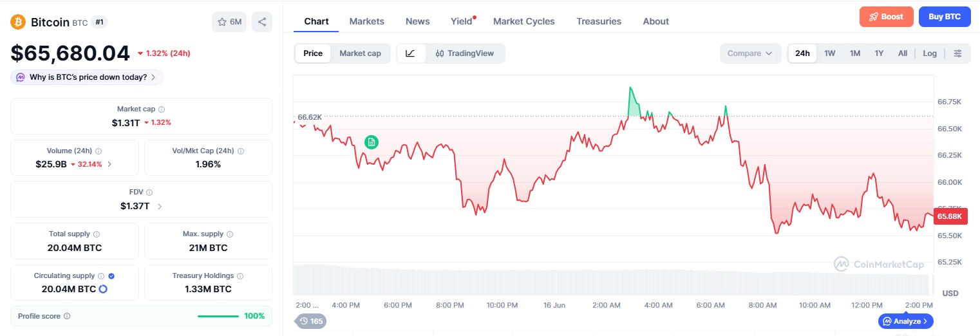980x336 pixels.
Task: Click the $1.37T FDV value
Action: [135, 206]
